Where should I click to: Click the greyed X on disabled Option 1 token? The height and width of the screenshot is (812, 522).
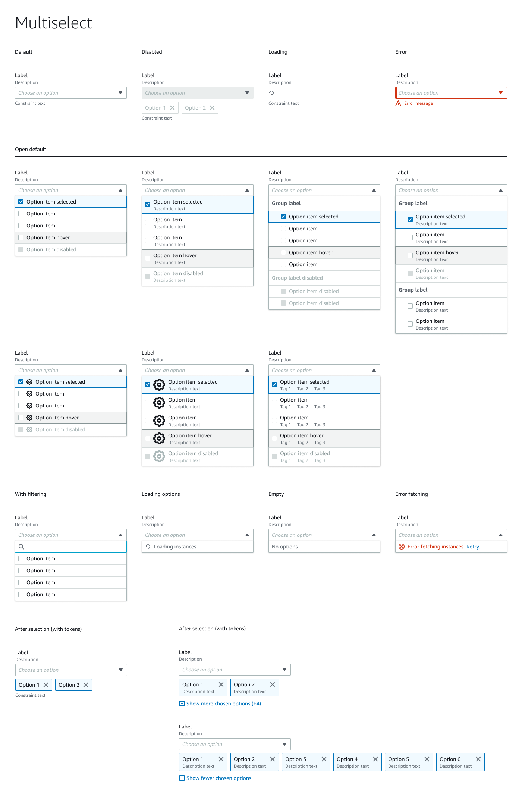pos(172,108)
